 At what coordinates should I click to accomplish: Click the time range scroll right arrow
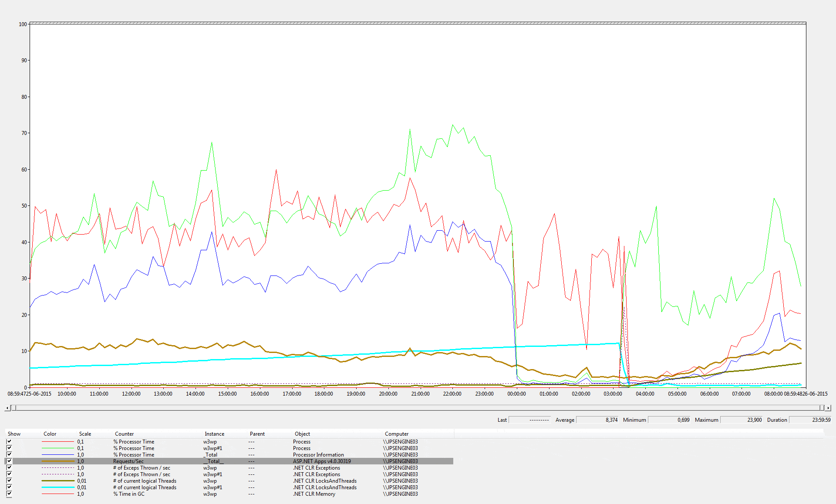828,408
